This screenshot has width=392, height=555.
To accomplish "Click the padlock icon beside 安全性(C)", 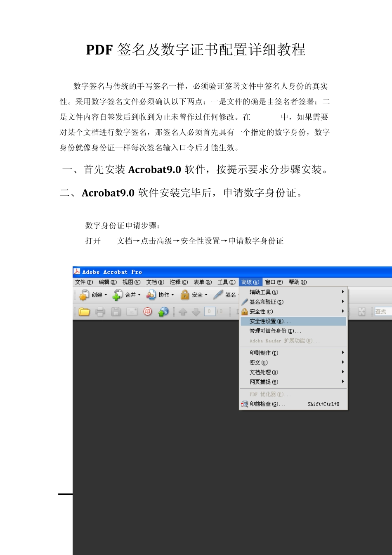I will (245, 312).
